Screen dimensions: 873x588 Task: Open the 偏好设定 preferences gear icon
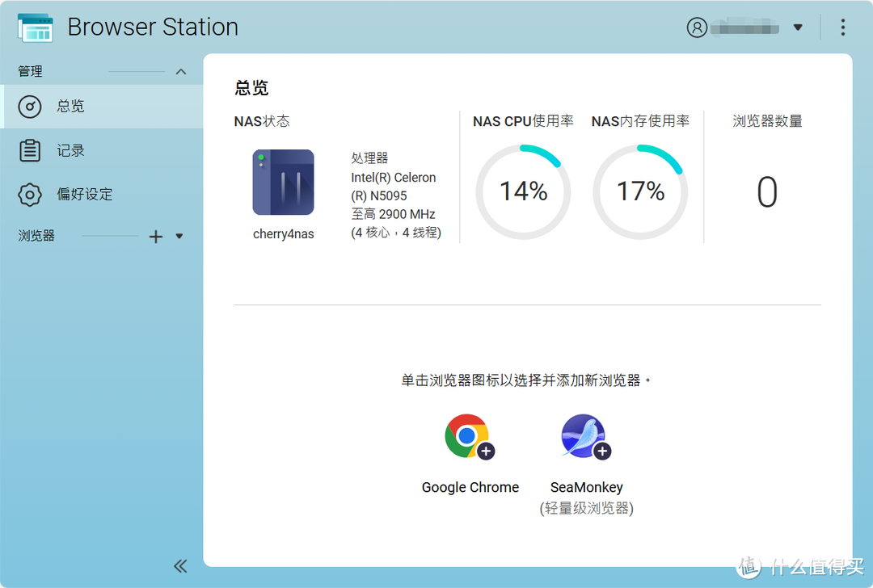(29, 194)
